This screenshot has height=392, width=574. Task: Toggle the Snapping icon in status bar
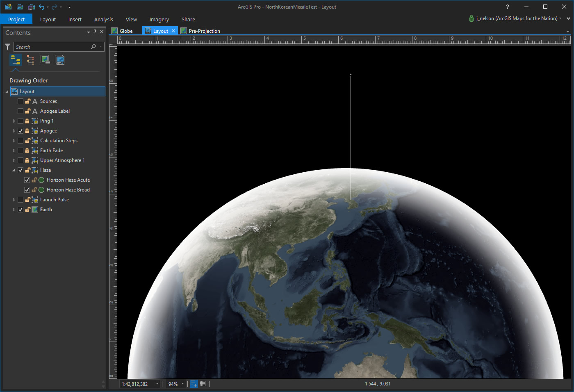(x=194, y=384)
